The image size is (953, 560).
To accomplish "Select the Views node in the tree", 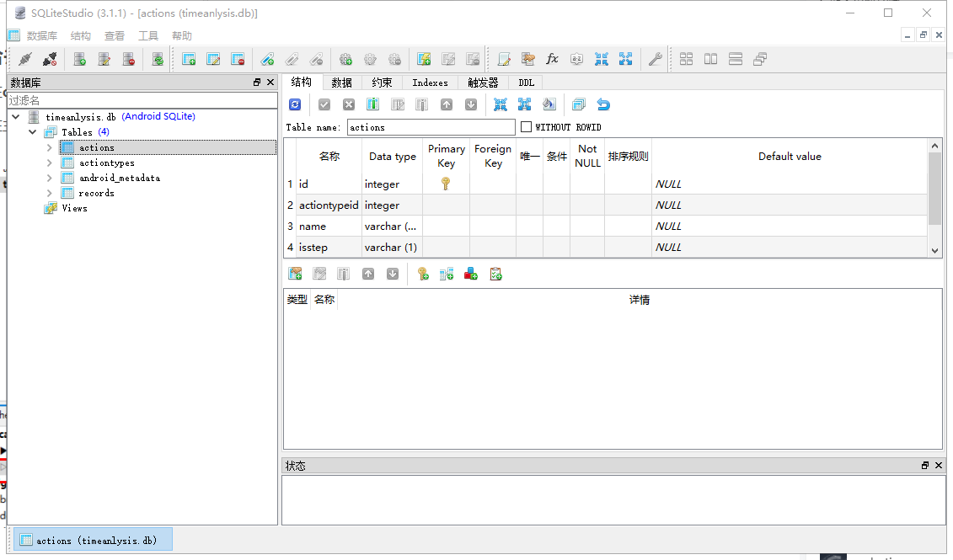I will point(74,208).
